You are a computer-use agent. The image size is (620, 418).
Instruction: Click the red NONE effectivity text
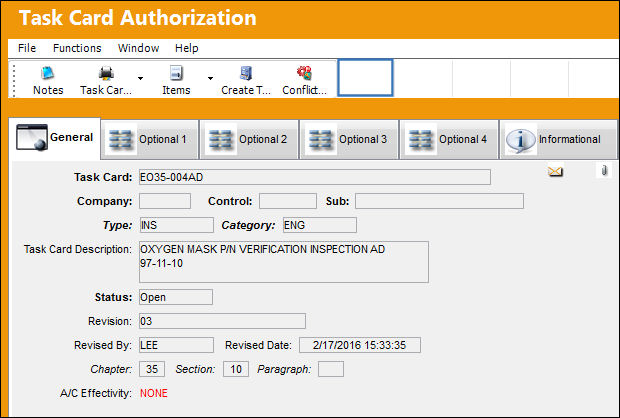(154, 393)
